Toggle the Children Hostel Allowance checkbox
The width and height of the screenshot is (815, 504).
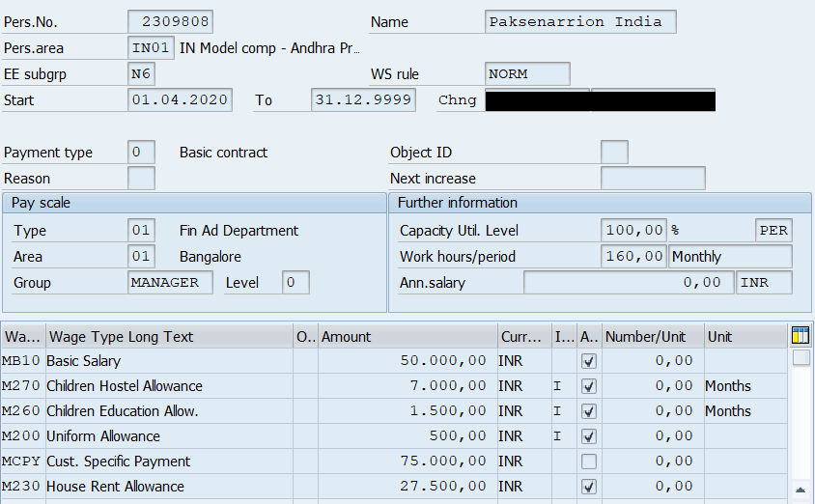[589, 386]
